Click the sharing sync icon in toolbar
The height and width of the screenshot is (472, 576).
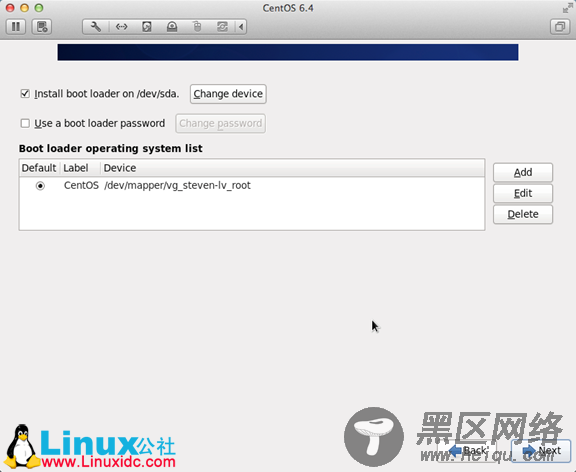click(x=222, y=27)
